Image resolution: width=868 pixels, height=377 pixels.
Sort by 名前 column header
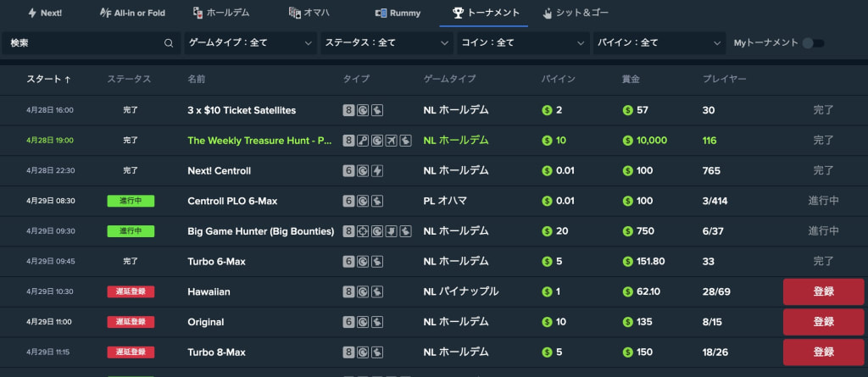coord(197,79)
